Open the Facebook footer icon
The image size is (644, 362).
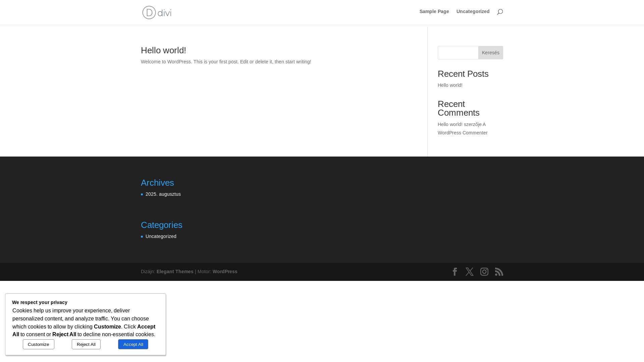[x=455, y=271]
